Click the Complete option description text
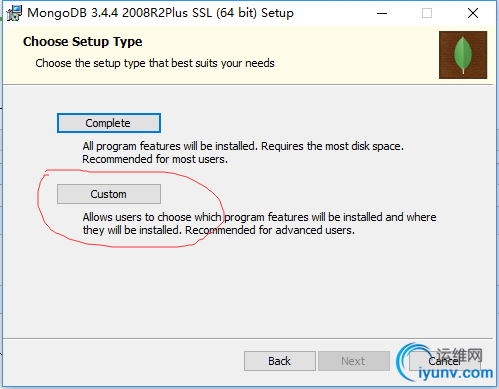The width and height of the screenshot is (499, 389). click(243, 153)
